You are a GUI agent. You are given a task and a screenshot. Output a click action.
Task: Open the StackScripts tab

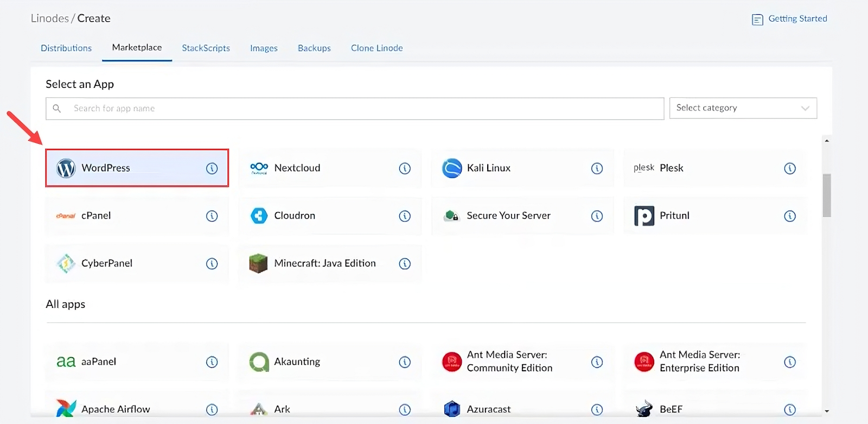(206, 48)
